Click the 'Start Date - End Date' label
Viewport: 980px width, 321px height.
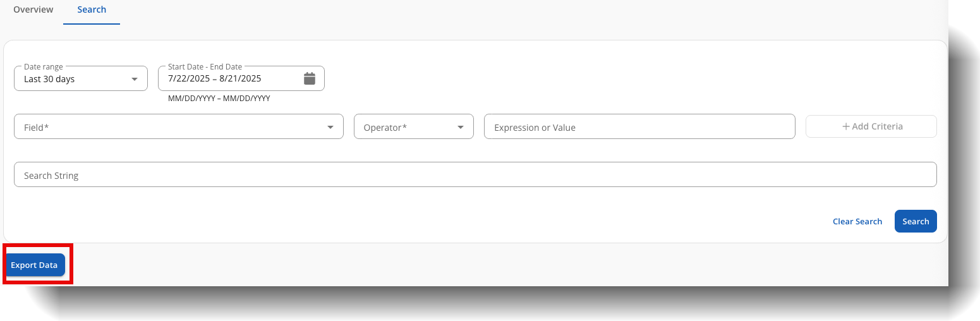(205, 67)
